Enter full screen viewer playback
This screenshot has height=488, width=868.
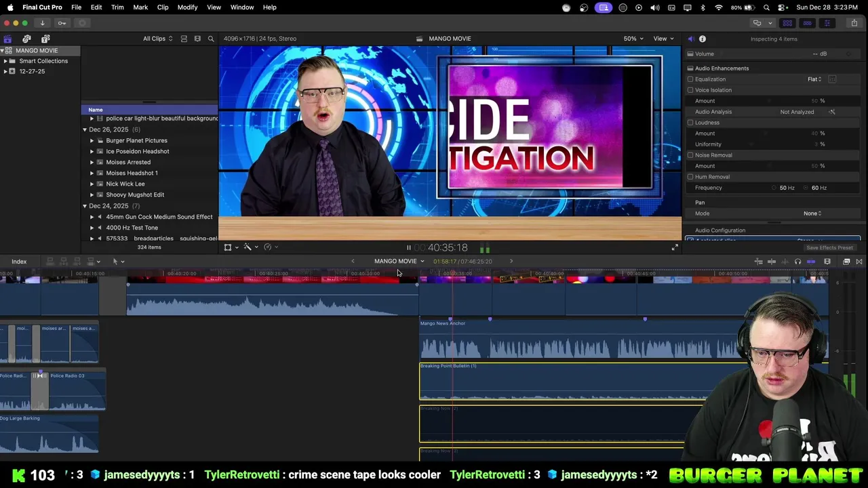coord(675,247)
